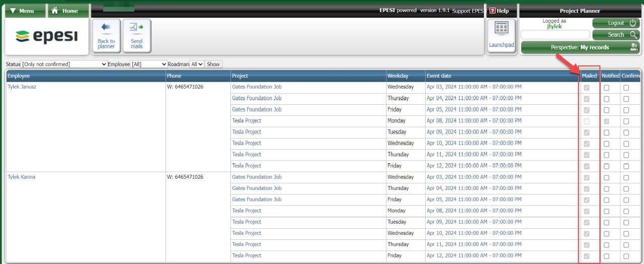
Task: Click the search text input field
Action: pyautogui.click(x=555, y=35)
